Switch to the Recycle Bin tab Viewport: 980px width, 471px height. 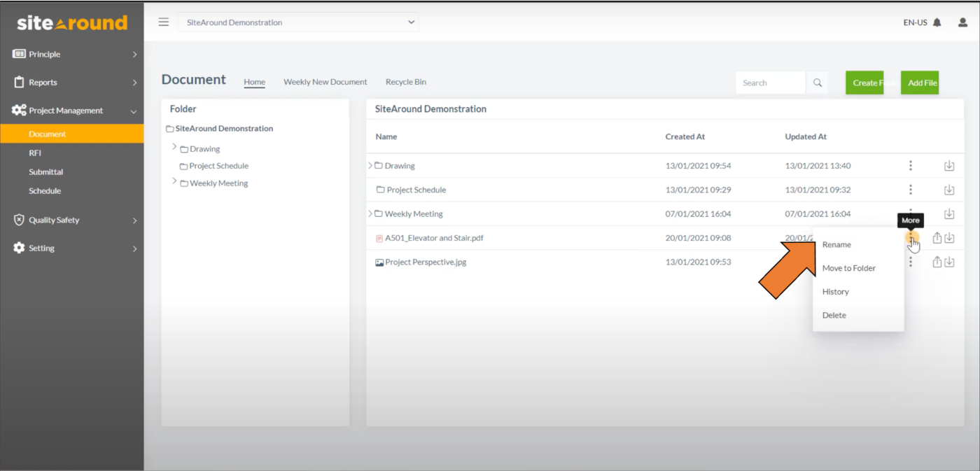(x=406, y=82)
